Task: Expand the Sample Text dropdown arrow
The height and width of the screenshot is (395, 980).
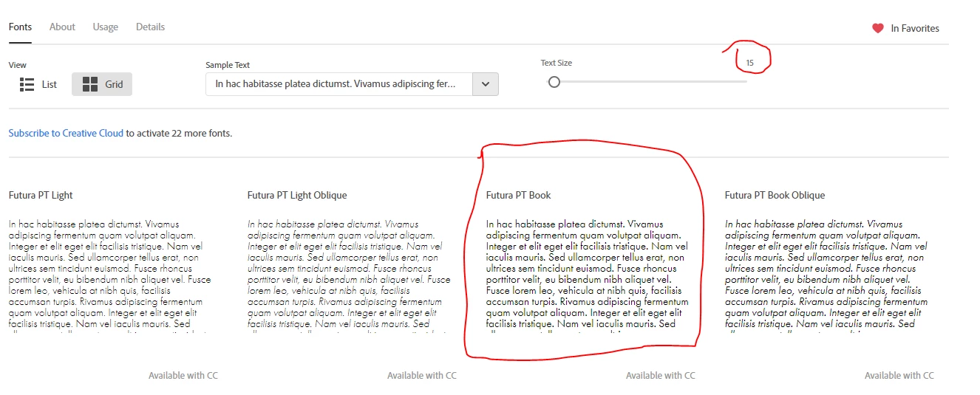Action: click(x=485, y=84)
